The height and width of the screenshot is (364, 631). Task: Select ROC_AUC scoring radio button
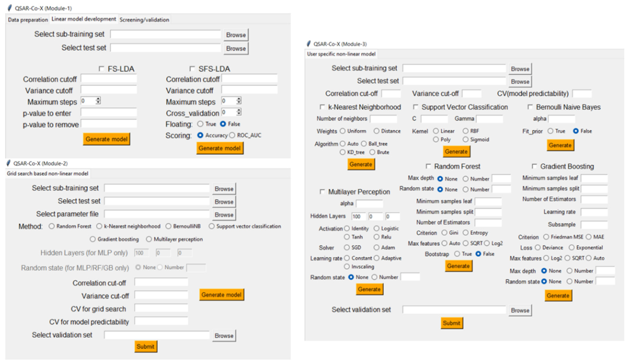click(x=232, y=135)
